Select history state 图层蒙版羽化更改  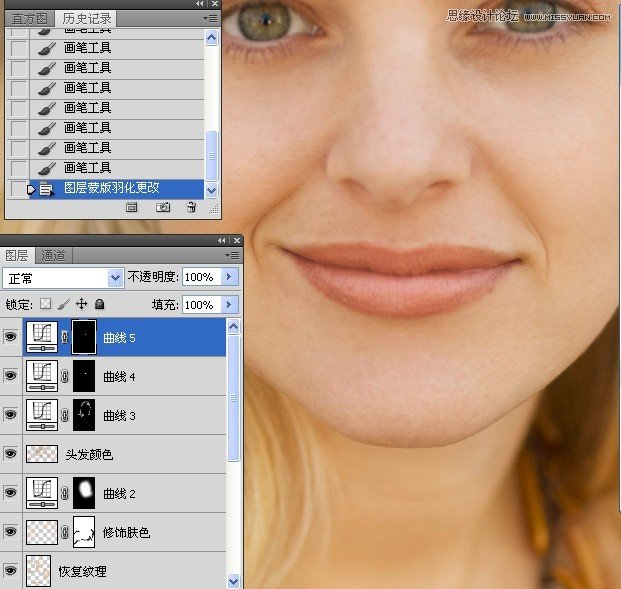click(x=116, y=189)
